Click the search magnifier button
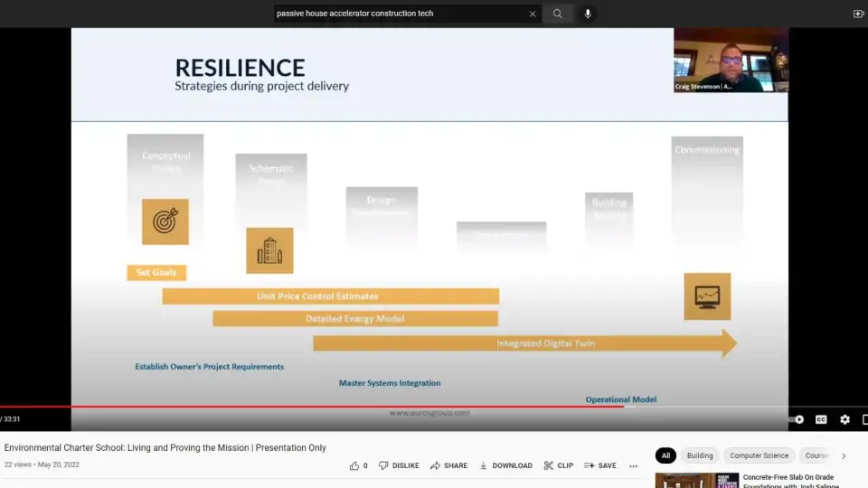Viewport: 868px width, 488px height. coord(558,14)
